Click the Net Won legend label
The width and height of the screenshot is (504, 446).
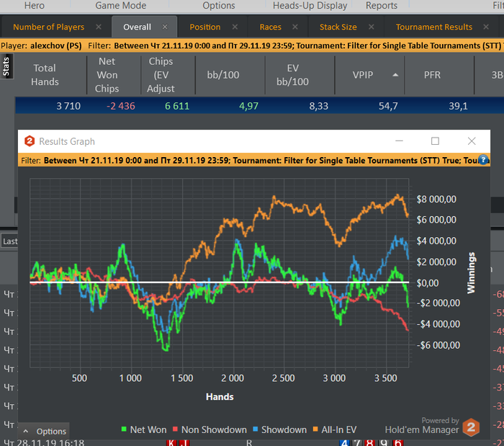(x=148, y=429)
